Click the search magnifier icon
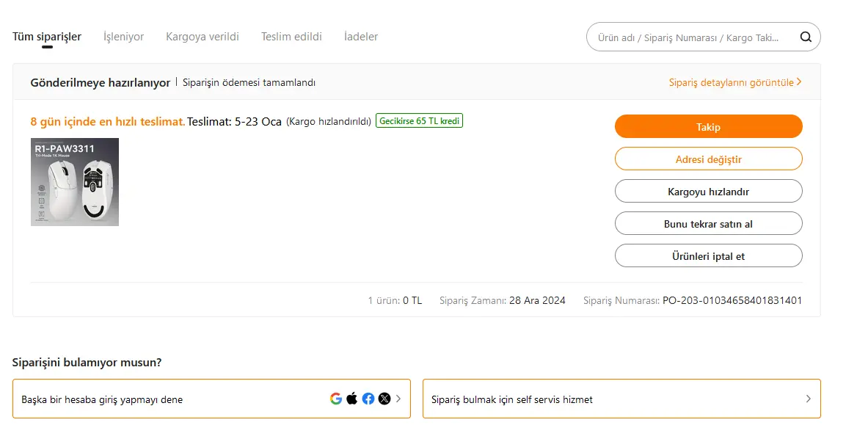The height and width of the screenshot is (439, 868). point(806,37)
